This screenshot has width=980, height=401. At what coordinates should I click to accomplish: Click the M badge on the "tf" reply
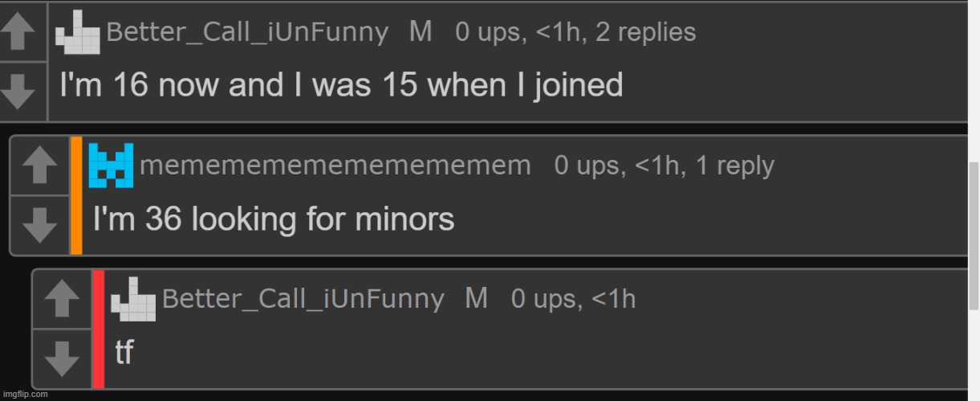[x=476, y=298]
